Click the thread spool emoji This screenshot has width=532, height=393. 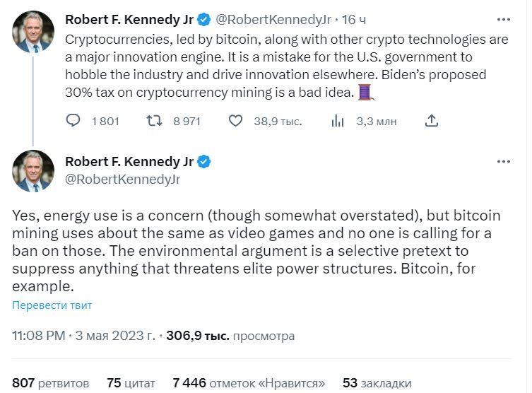[x=364, y=92]
